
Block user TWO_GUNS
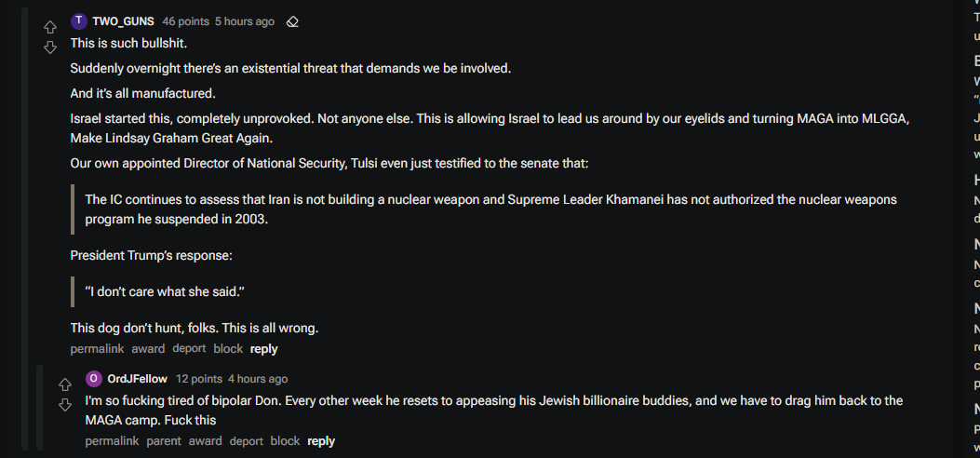click(x=228, y=349)
